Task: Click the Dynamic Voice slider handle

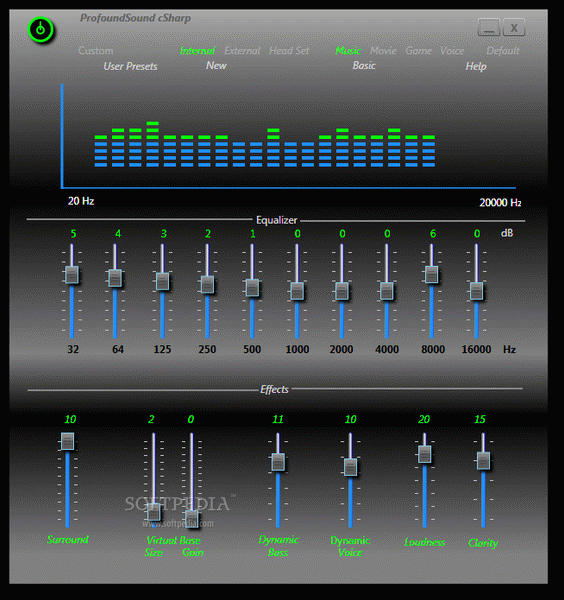Action: pos(350,467)
